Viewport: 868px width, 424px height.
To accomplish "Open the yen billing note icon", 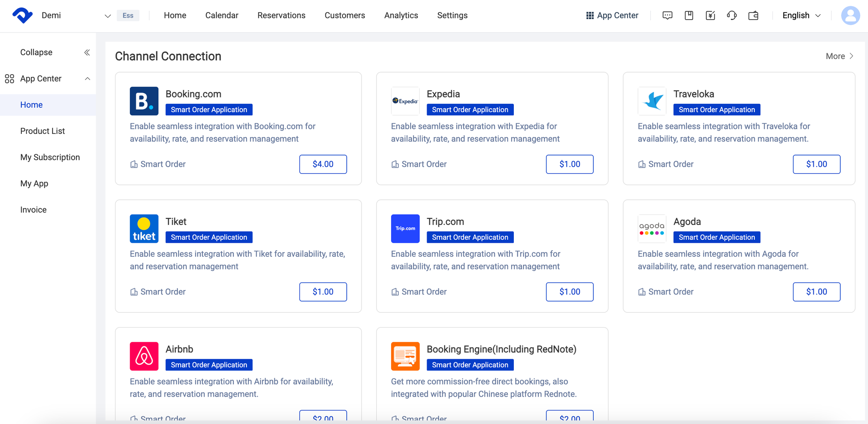I will pos(710,16).
